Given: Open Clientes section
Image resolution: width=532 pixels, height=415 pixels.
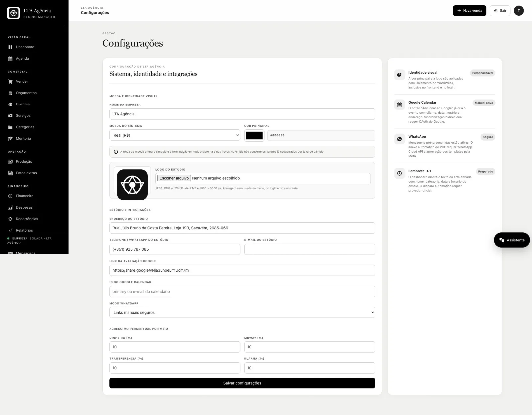Looking at the screenshot, I should tap(34, 104).
